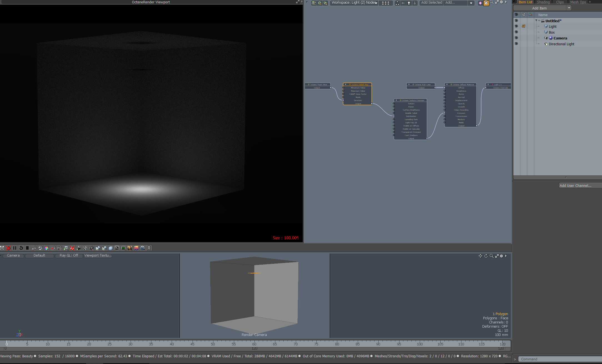The height and width of the screenshot is (364, 602).
Task: Click the film reel animation icon
Action: point(143,248)
